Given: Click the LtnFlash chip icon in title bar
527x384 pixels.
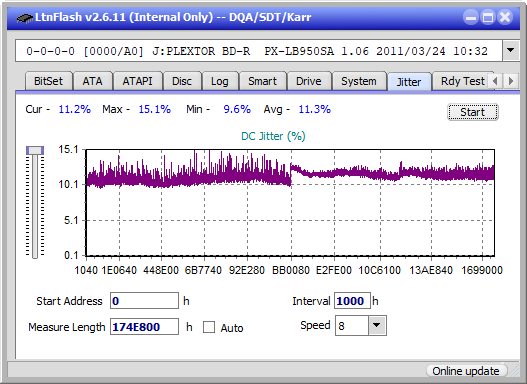Looking at the screenshot, I should (25, 17).
